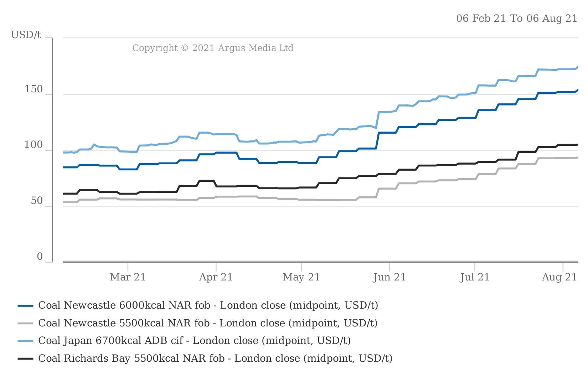Click the 100 value on the y-axis

click(x=33, y=145)
